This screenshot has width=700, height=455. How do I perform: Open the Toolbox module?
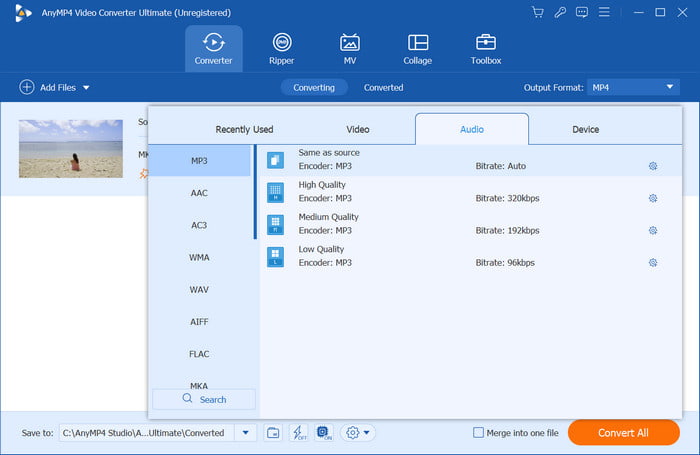pyautogui.click(x=486, y=49)
